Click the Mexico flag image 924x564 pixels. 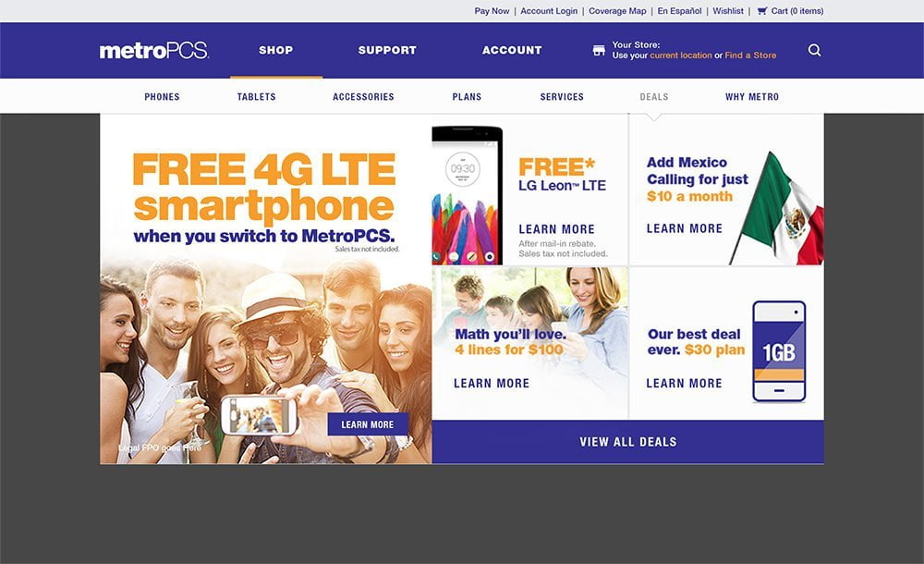point(777,208)
